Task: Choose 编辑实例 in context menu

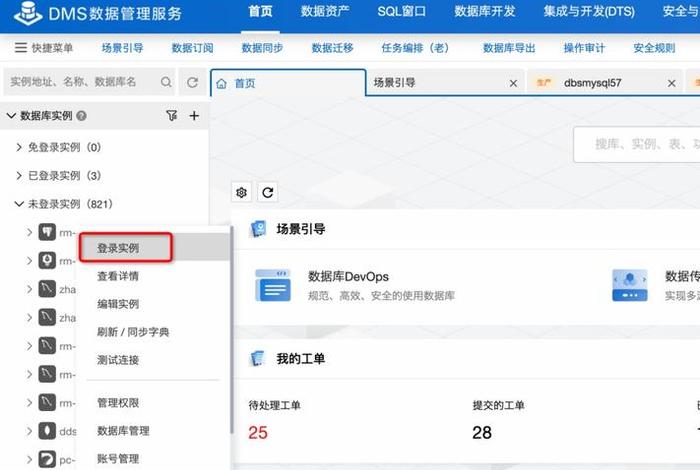Action: coord(118,304)
